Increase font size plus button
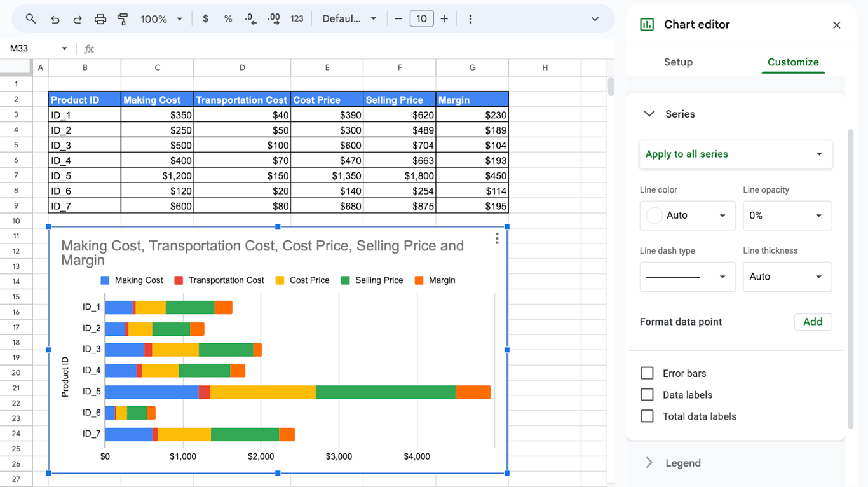The image size is (868, 487). click(x=444, y=19)
